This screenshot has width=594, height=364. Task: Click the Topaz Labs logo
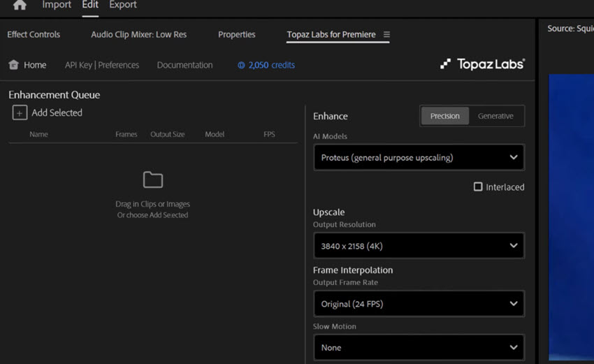point(483,64)
